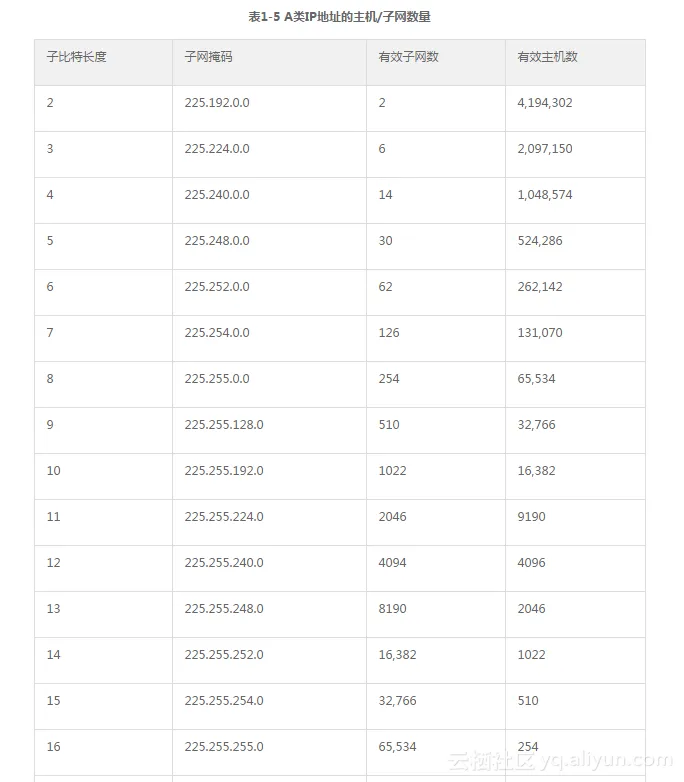
Task: Select the 225.192.0.0 subnet mask cell
Action: (x=217, y=103)
